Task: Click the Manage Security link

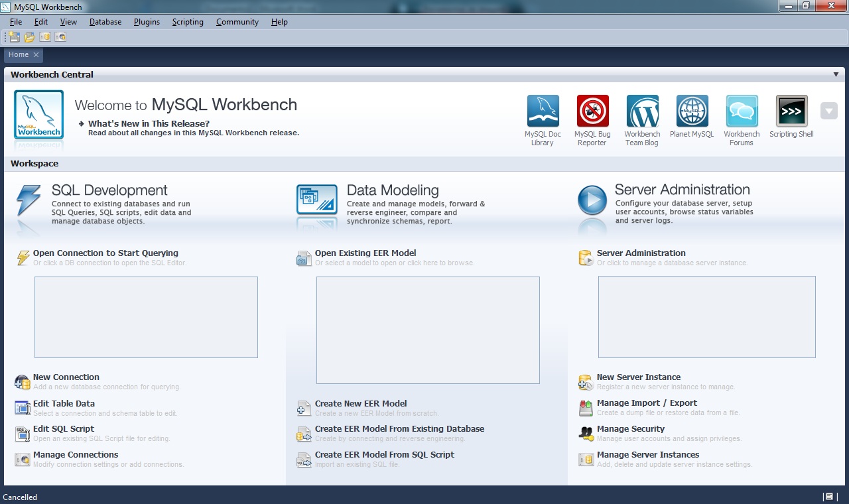Action: point(631,428)
